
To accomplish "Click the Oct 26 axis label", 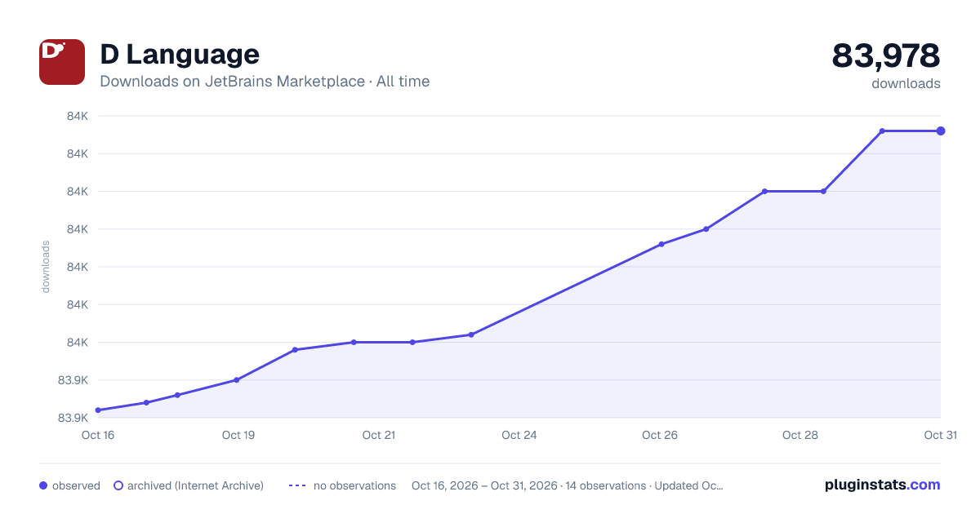I will 660,435.
